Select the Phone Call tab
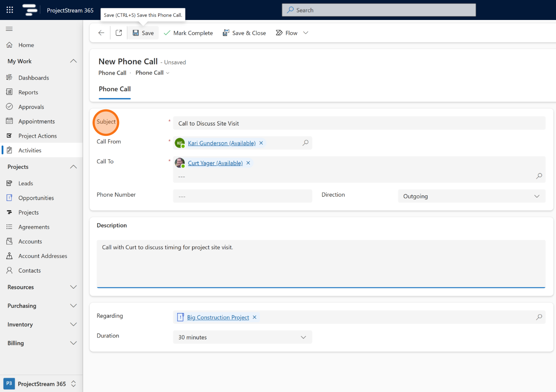556x392 pixels. click(x=115, y=89)
